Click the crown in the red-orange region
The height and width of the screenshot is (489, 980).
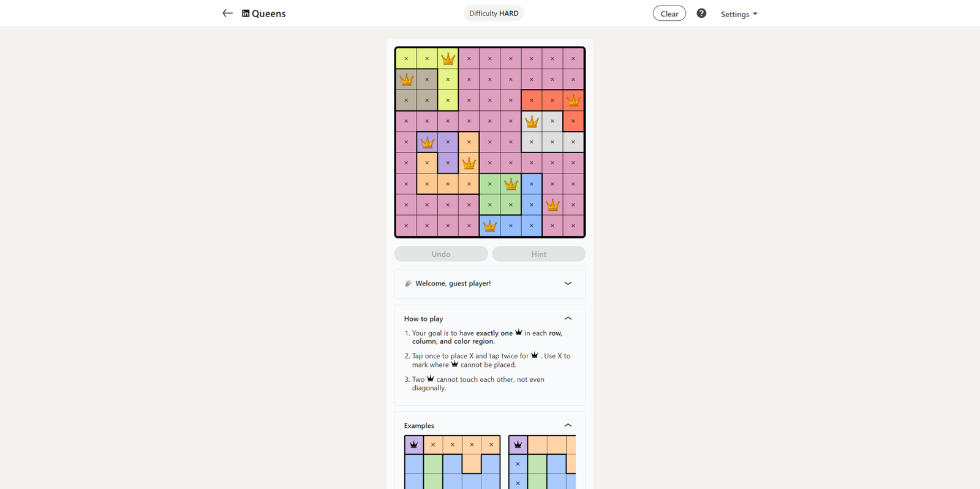click(x=573, y=100)
